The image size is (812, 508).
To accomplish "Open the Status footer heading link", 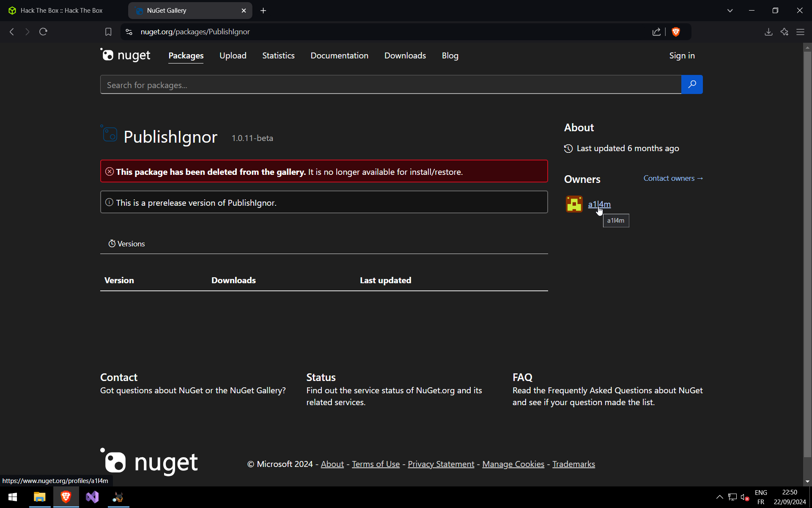I will (x=321, y=377).
